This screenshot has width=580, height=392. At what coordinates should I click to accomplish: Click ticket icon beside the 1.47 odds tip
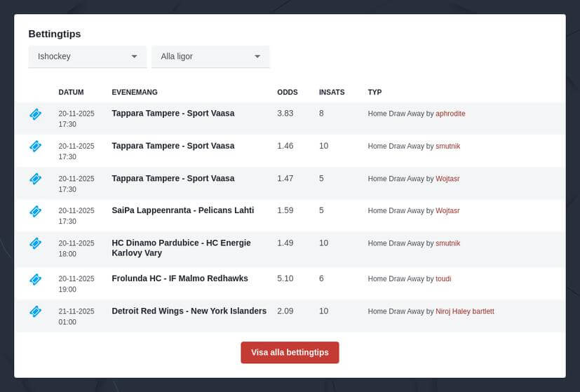pyautogui.click(x=35, y=179)
